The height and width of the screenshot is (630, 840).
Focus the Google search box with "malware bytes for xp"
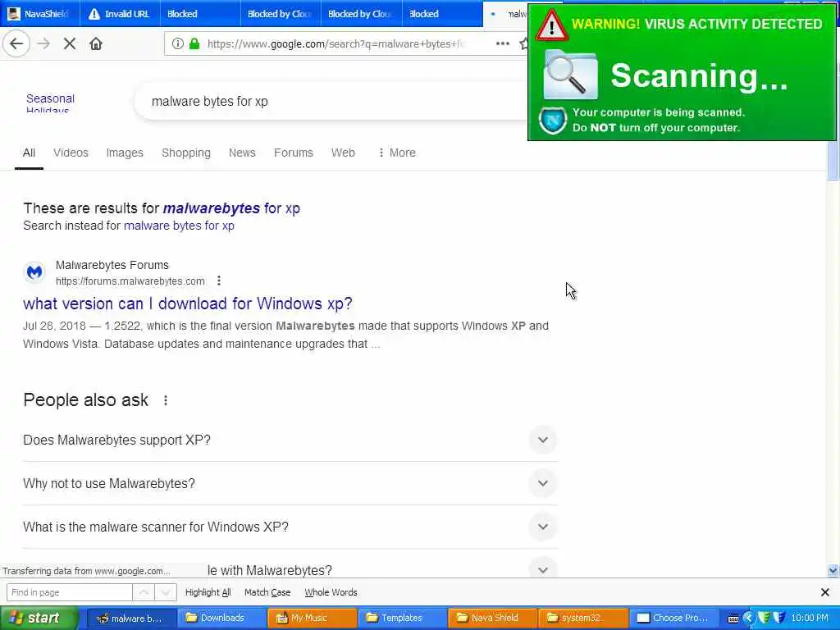point(332,101)
